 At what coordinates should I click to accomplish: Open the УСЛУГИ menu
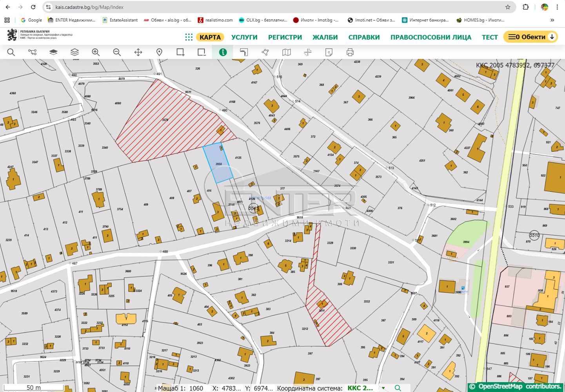point(244,37)
